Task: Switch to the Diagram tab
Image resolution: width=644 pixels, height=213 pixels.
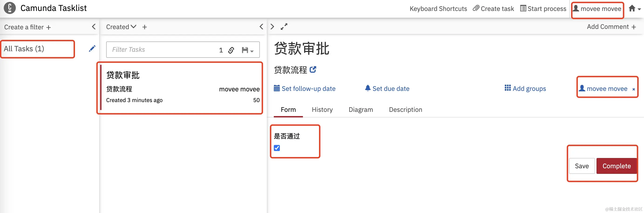Action: coord(361,110)
